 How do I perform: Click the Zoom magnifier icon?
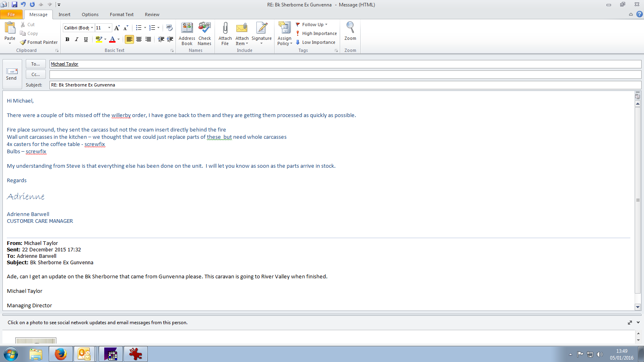point(350,28)
